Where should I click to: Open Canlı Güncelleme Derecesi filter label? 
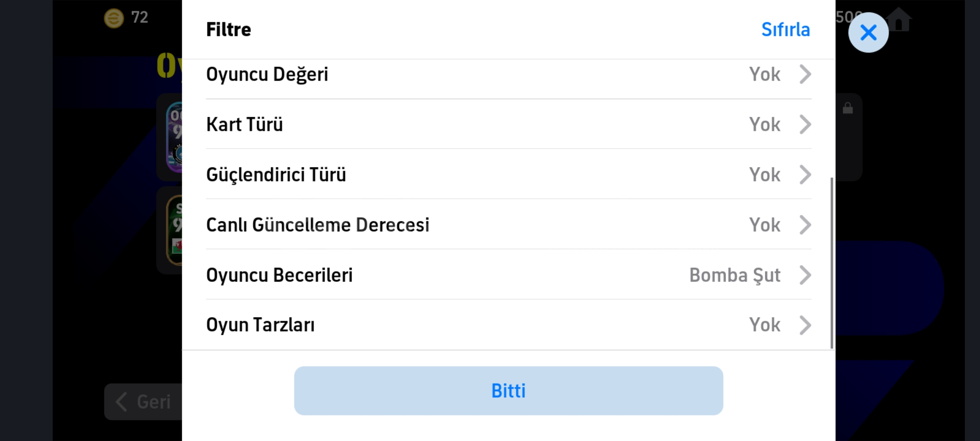pos(318,225)
